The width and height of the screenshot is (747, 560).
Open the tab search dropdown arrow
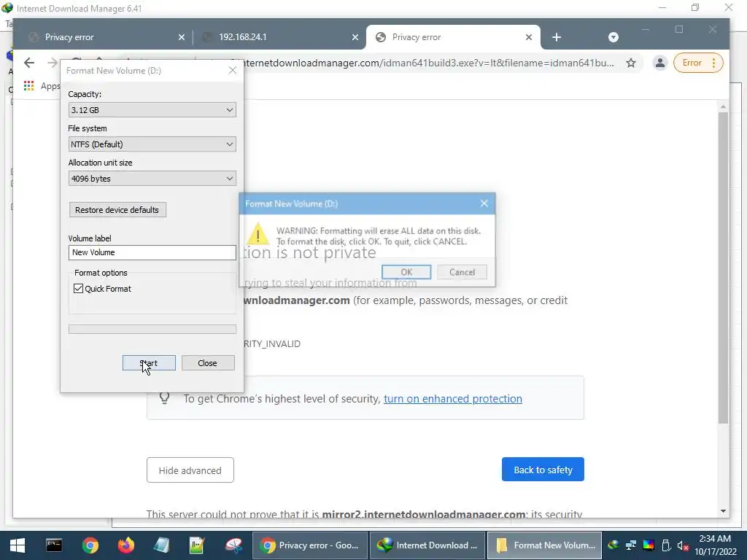click(x=613, y=37)
